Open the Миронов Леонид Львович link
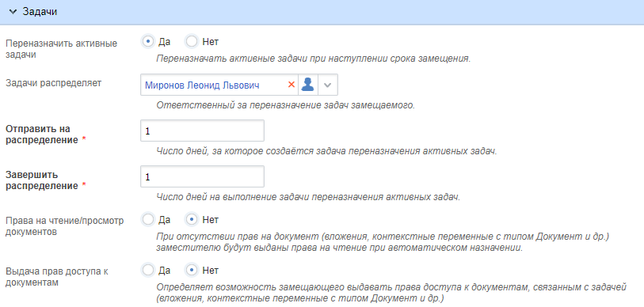This screenshot has height=307, width=644. click(x=202, y=85)
